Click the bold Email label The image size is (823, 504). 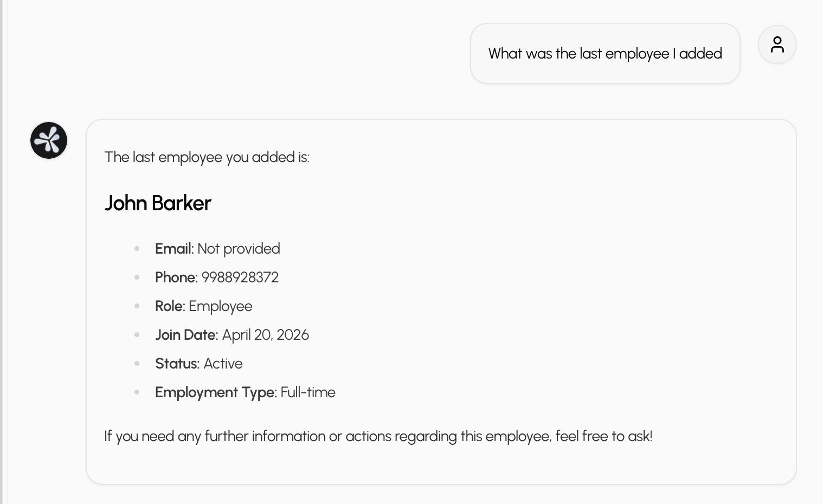[174, 249]
